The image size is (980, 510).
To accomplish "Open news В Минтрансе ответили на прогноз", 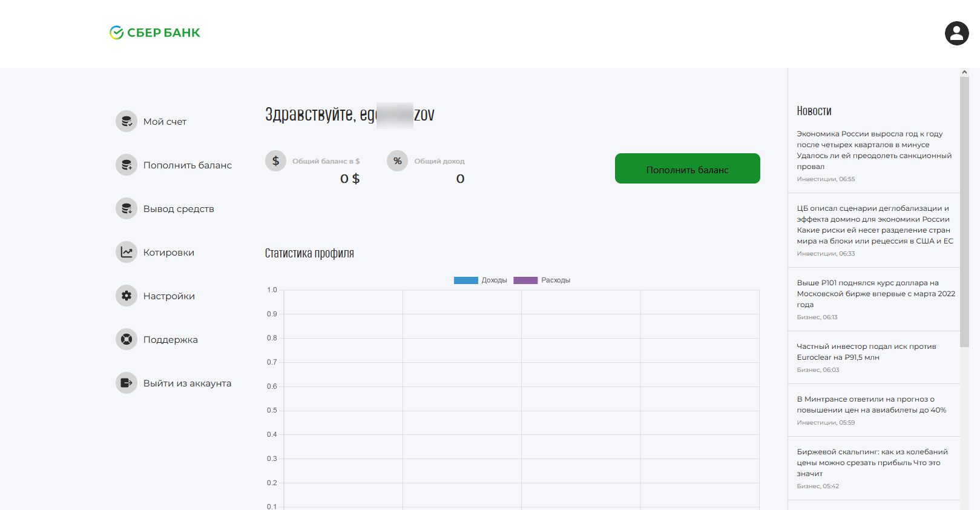I will pos(871,405).
